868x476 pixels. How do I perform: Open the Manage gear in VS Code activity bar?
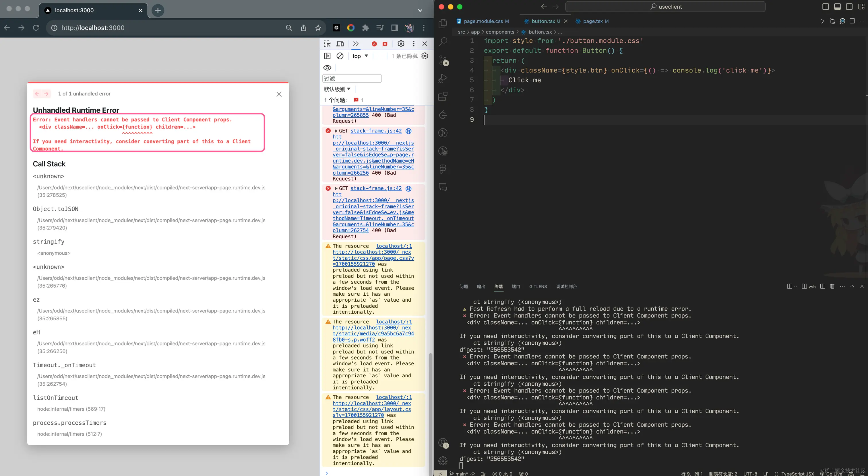(443, 461)
